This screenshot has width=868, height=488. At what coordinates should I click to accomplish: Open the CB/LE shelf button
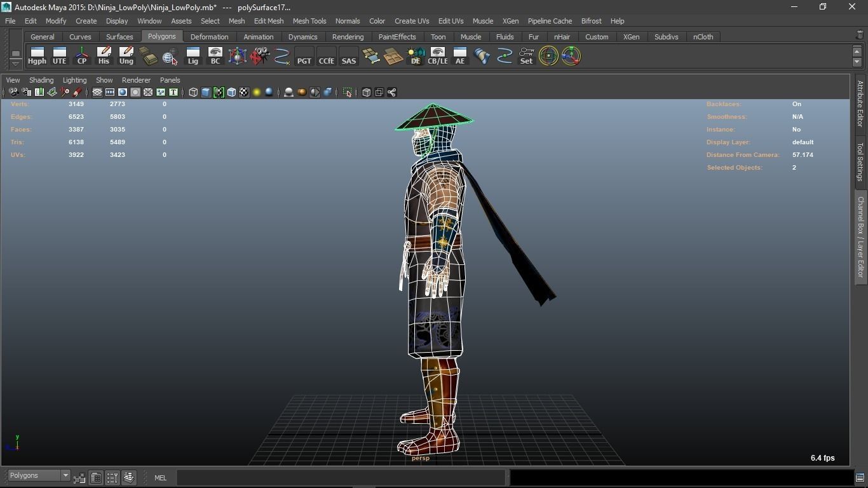(437, 56)
